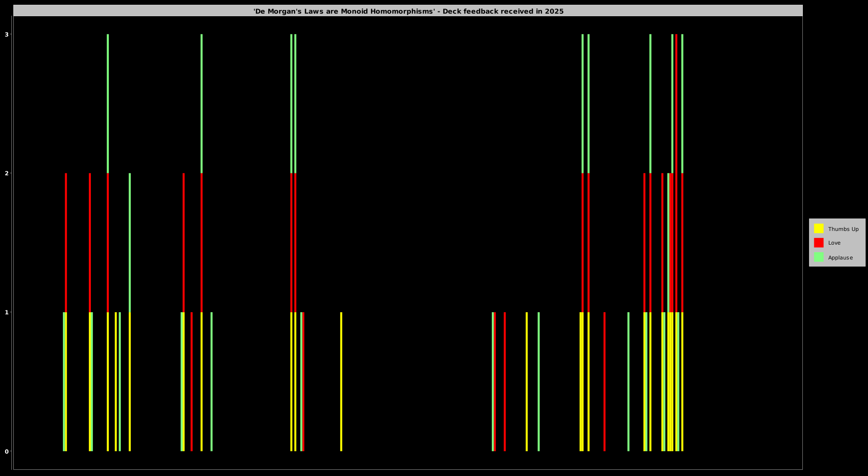The width and height of the screenshot is (868, 476).
Task: Click the y-axis tick label 0
Action: (x=7, y=451)
